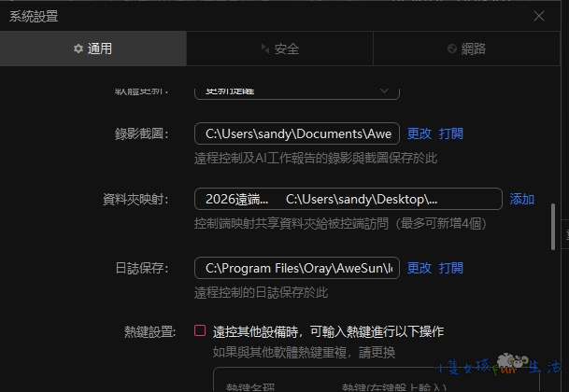The width and height of the screenshot is (569, 392).
Task: Click the shield icon on the 安全 tab
Action: pos(265,49)
